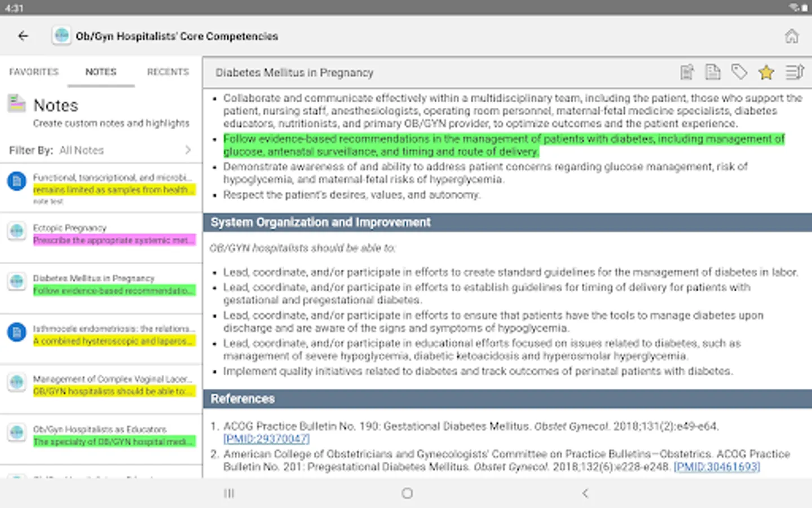Tap the References section header
Screen dimensions: 812x508
point(507,398)
